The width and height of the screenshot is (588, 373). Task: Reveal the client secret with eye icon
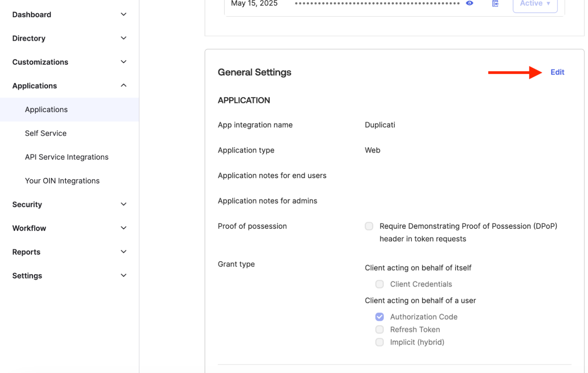[x=469, y=3]
